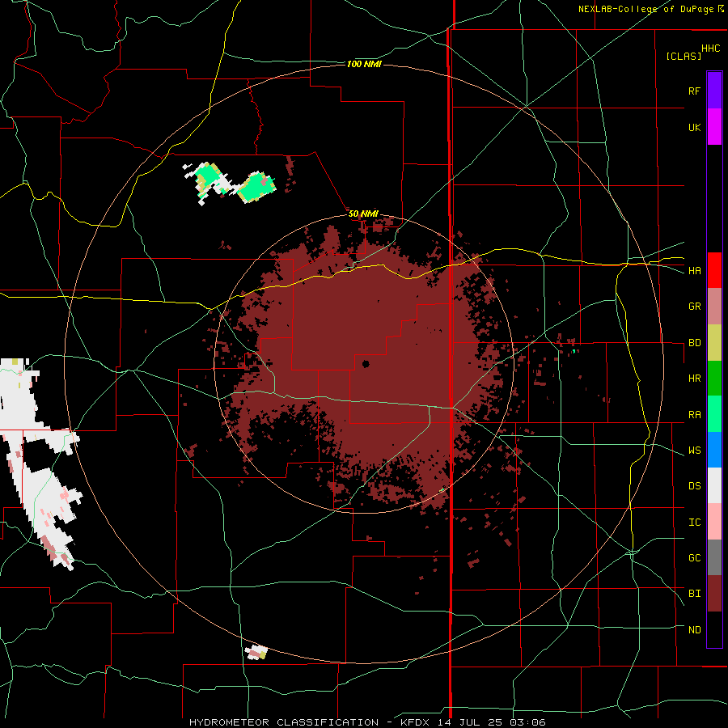Select the GR graupel legend swatch

(714, 307)
